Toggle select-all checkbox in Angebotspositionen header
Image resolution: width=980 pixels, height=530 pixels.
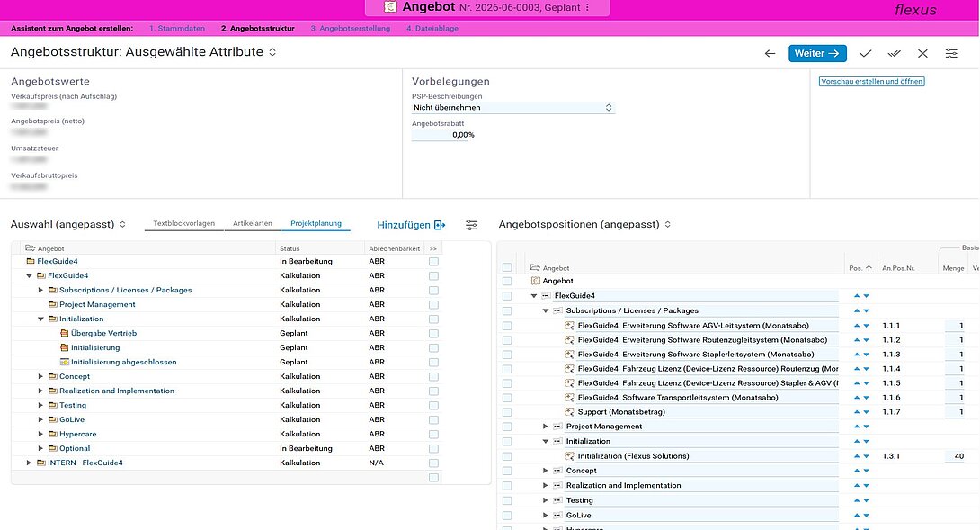tap(507, 268)
